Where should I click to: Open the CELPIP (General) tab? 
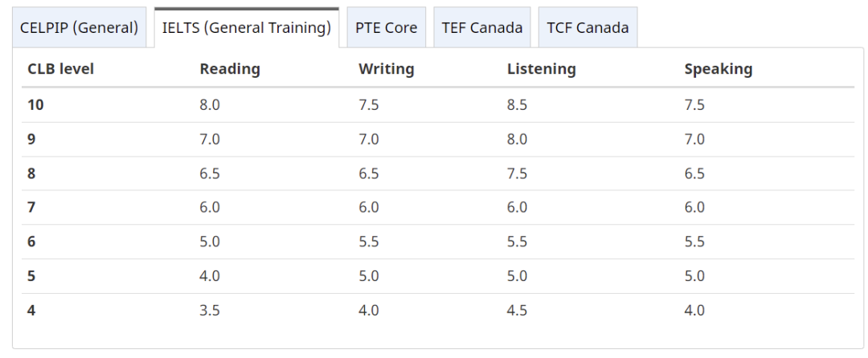[x=79, y=27]
